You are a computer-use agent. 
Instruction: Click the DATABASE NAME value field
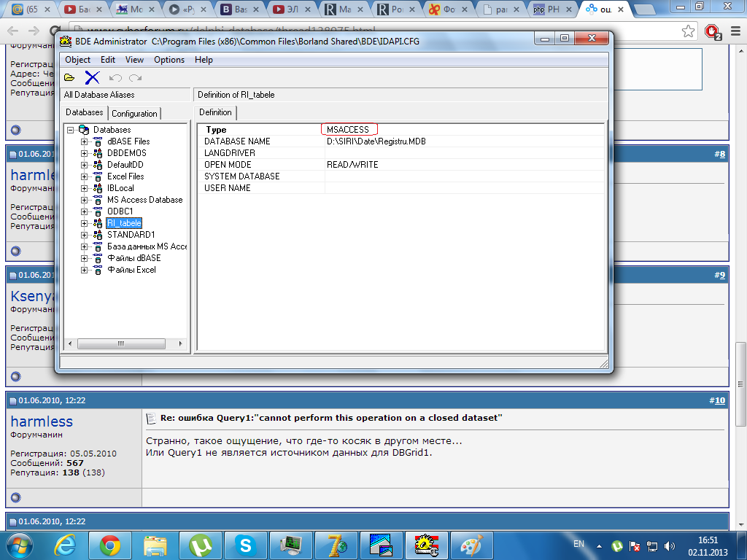(464, 141)
